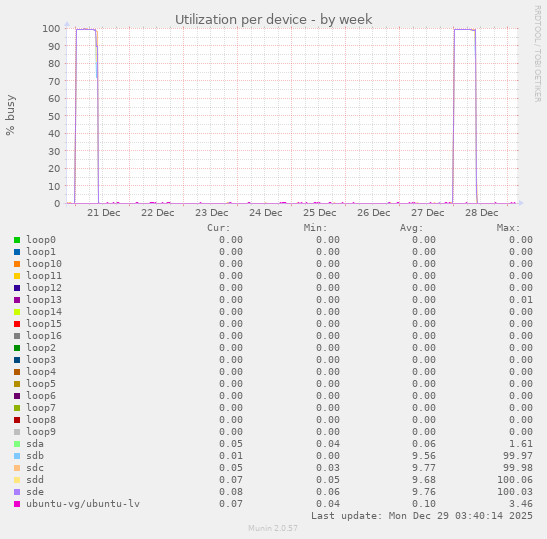
Task: Click sdc's Avg value 9.77
Action: (x=424, y=468)
